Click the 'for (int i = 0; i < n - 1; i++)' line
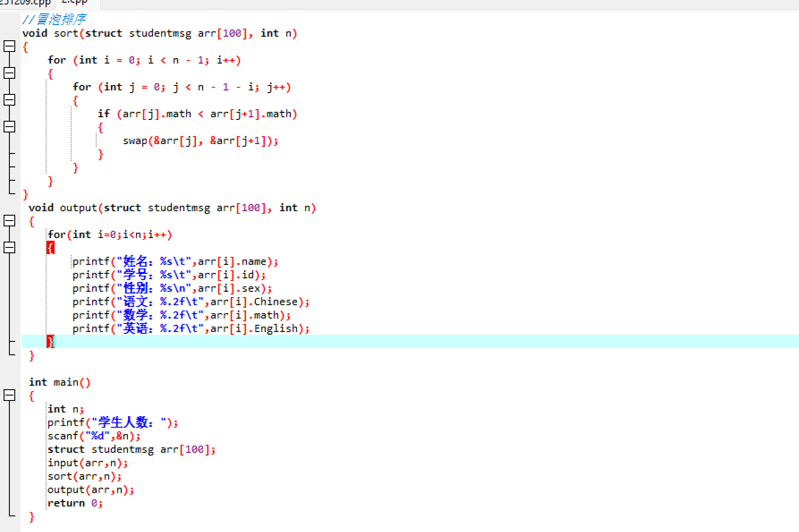 coord(144,60)
